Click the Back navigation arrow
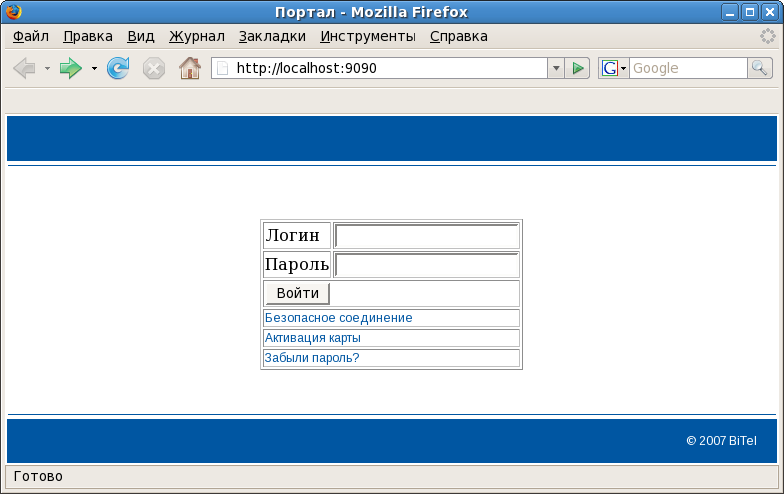This screenshot has width=784, height=494. (x=24, y=68)
